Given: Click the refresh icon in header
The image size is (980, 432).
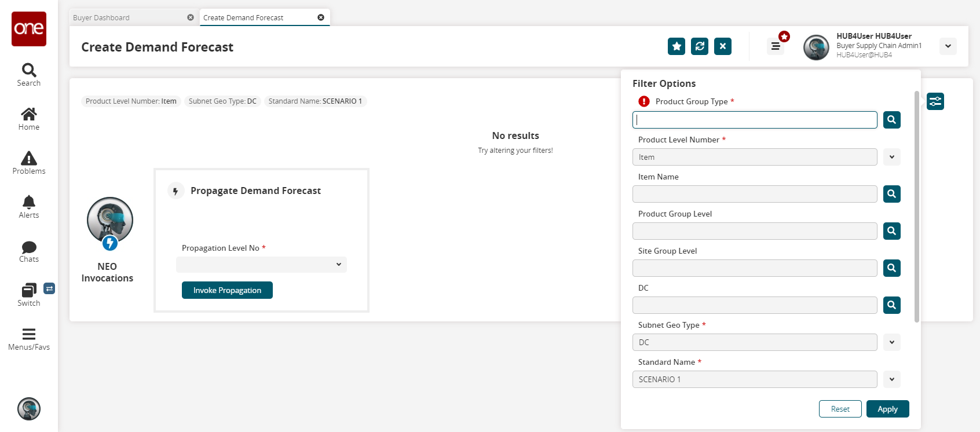Looking at the screenshot, I should coord(700,46).
